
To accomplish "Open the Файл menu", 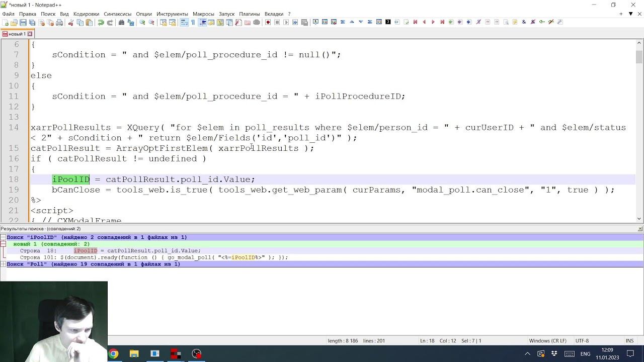I will click(8, 14).
